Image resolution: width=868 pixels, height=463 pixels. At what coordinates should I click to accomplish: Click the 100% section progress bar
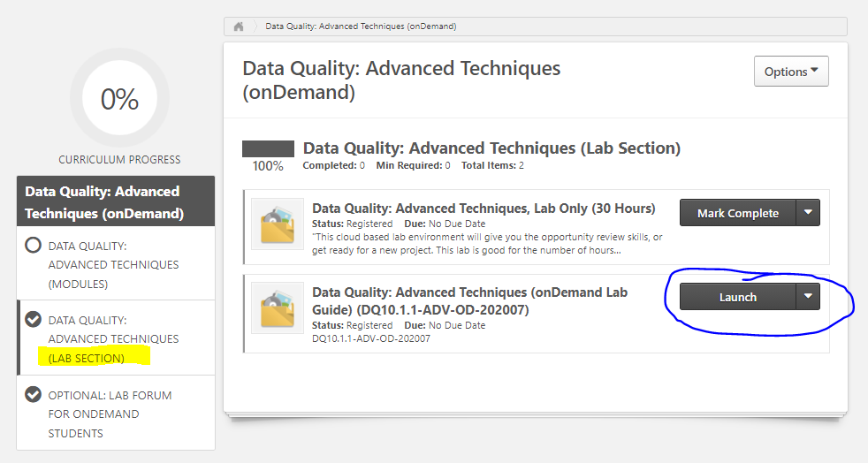click(268, 148)
